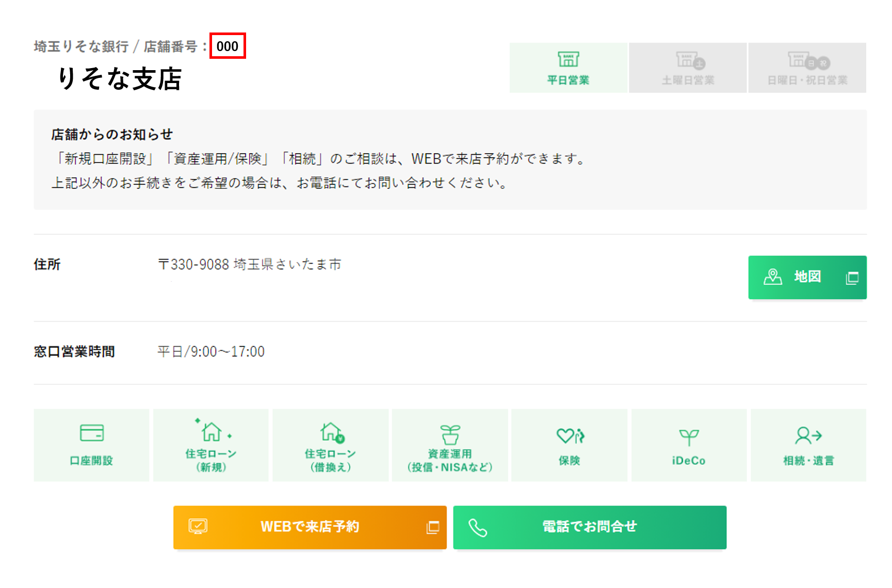Click the person-arrow icon above 相続・遺言
892x588 pixels.
click(x=808, y=435)
